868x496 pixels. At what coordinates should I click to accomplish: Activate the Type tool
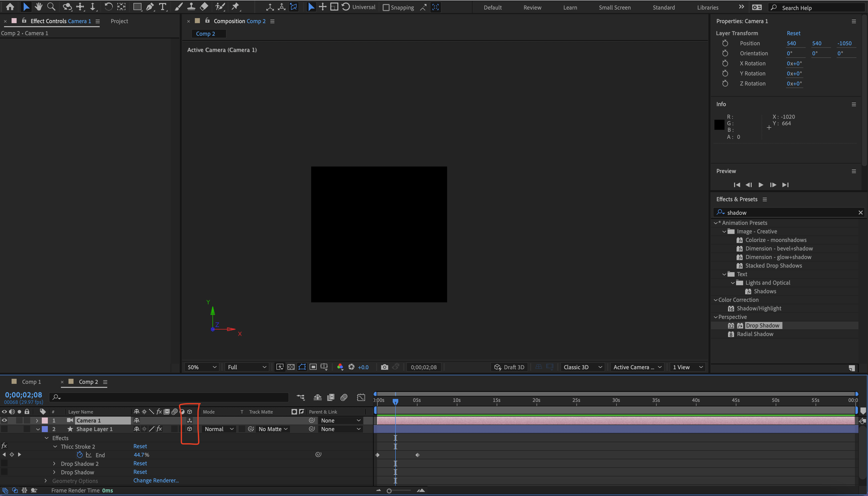163,7
